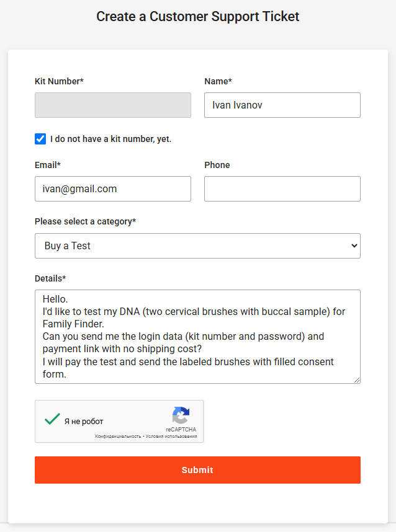Open the category dropdown showing Buy a Test
This screenshot has width=396, height=532.
click(197, 246)
